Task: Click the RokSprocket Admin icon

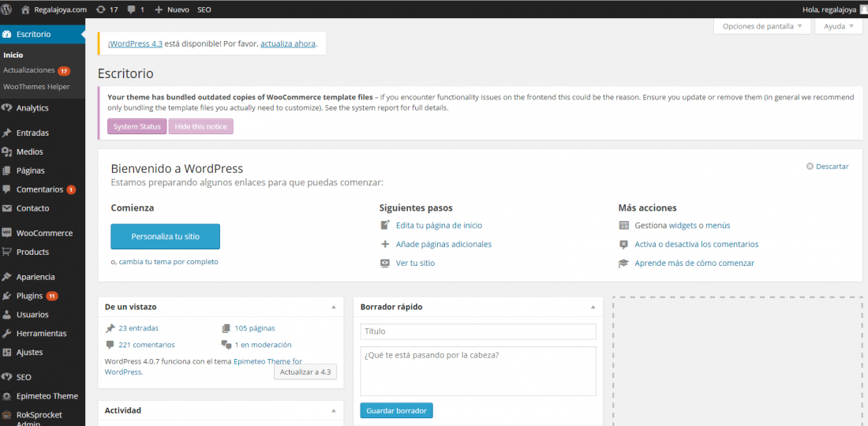Action: [x=6, y=415]
